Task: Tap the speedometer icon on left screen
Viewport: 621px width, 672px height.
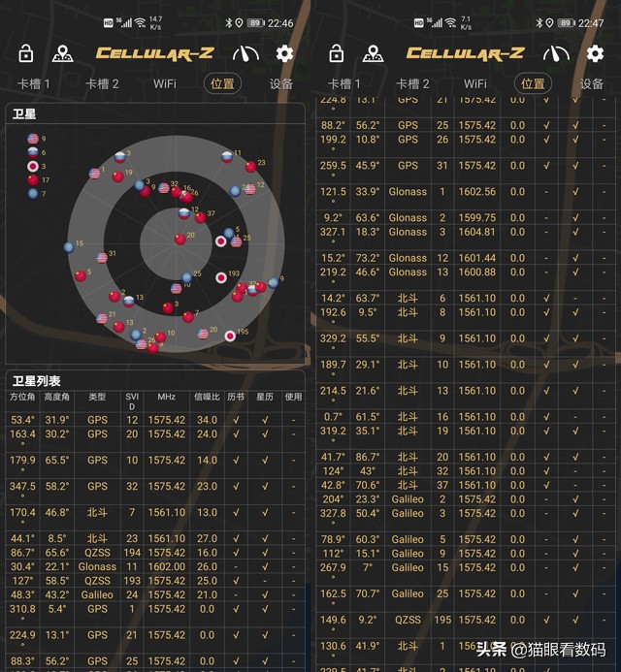Action: pos(245,53)
